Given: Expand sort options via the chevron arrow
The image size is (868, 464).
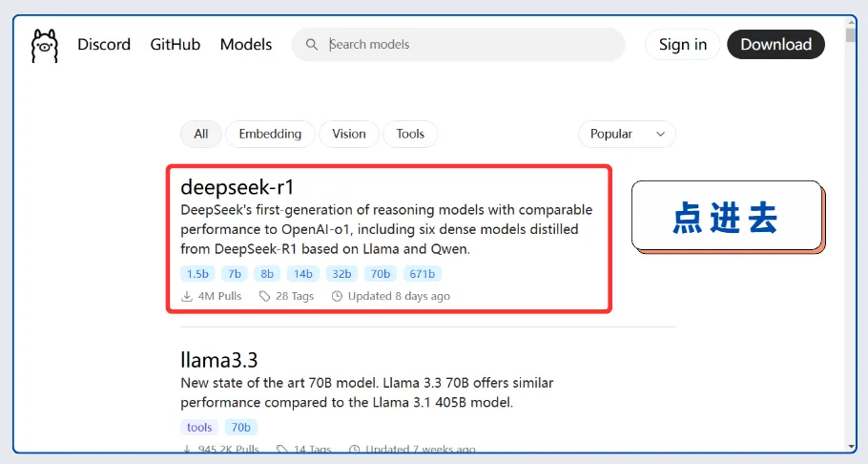Looking at the screenshot, I should (x=660, y=135).
